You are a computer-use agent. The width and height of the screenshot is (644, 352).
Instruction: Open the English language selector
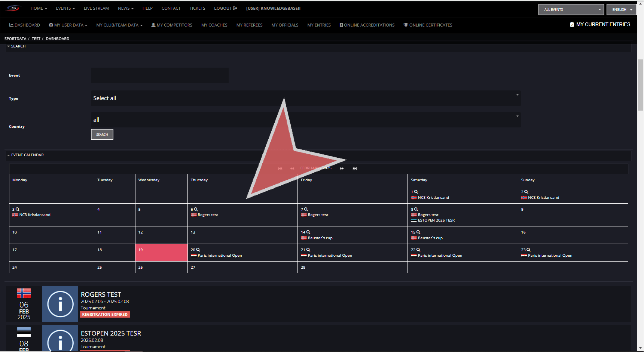click(x=622, y=10)
